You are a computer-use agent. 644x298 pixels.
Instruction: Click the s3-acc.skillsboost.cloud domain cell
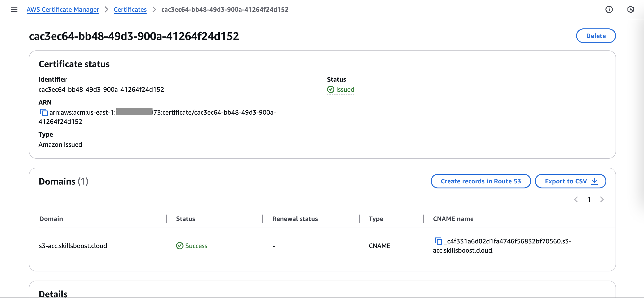tap(73, 246)
